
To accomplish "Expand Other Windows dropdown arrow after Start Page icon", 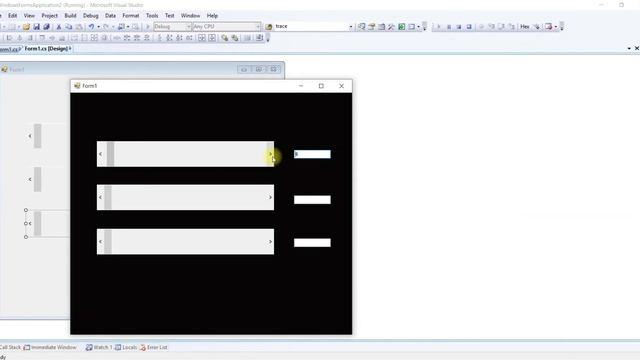I will coord(418,27).
